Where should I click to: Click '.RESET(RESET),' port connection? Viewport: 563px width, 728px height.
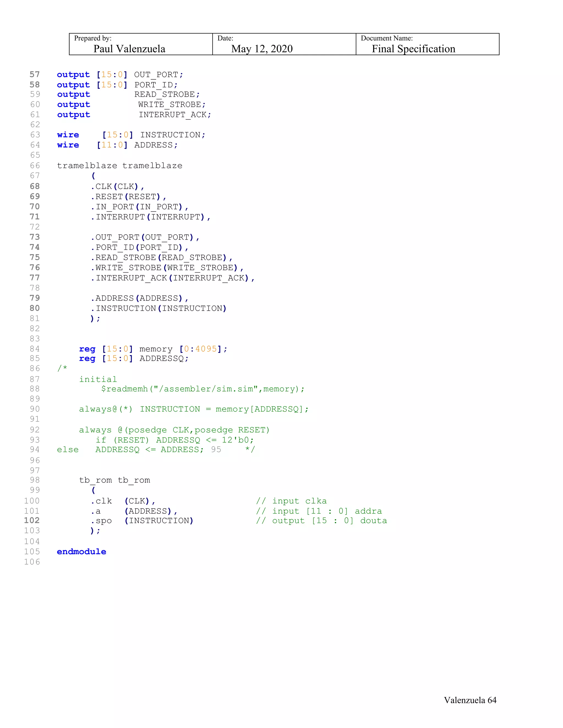128,197
